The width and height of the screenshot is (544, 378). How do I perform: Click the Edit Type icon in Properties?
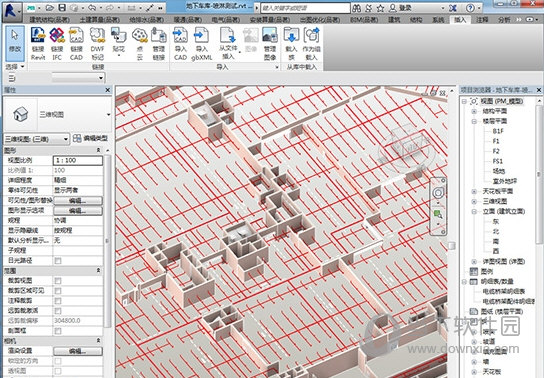click(x=77, y=138)
